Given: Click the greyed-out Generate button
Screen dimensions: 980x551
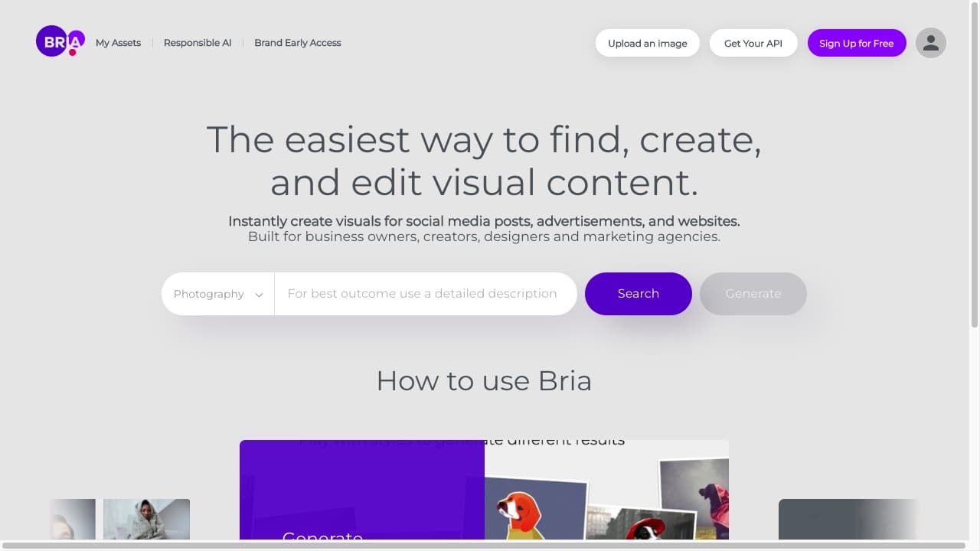Looking at the screenshot, I should coord(753,294).
